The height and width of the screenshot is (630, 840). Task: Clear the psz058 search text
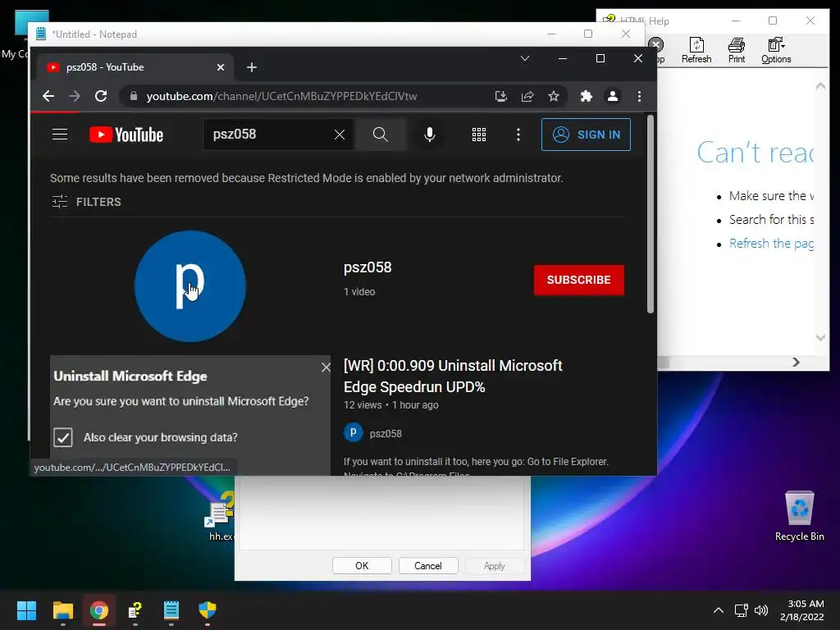(x=339, y=135)
